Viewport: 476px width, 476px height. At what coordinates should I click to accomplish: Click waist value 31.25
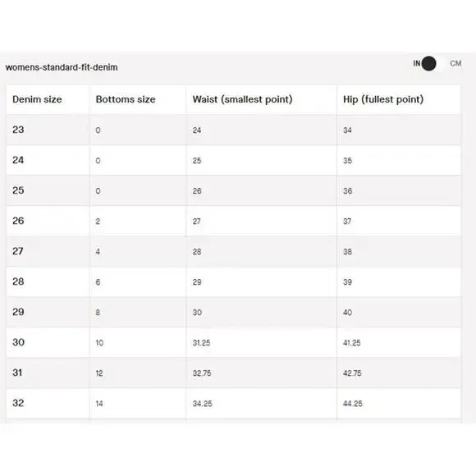(201, 343)
